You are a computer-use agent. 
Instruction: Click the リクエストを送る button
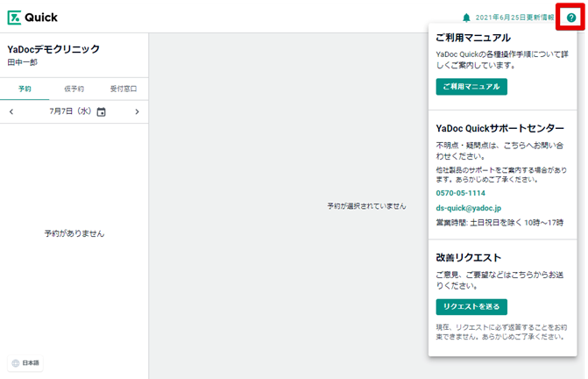click(471, 306)
